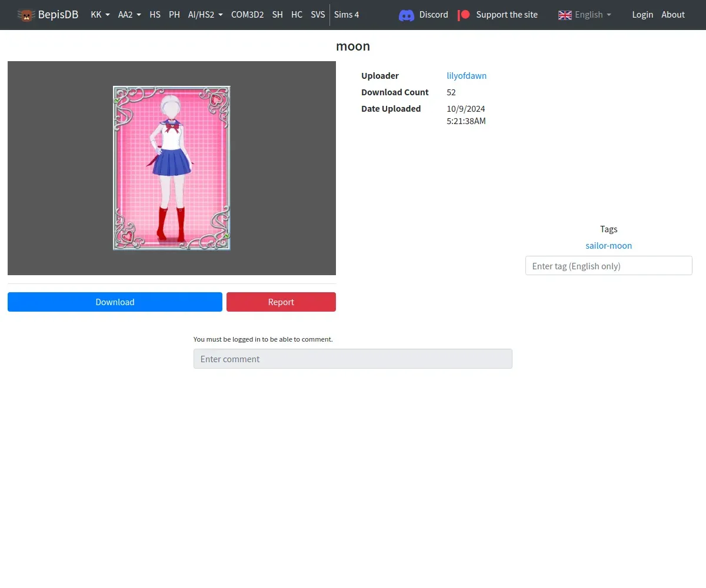
Task: Click the upload date 10/9/2024
Action: pyautogui.click(x=466, y=109)
